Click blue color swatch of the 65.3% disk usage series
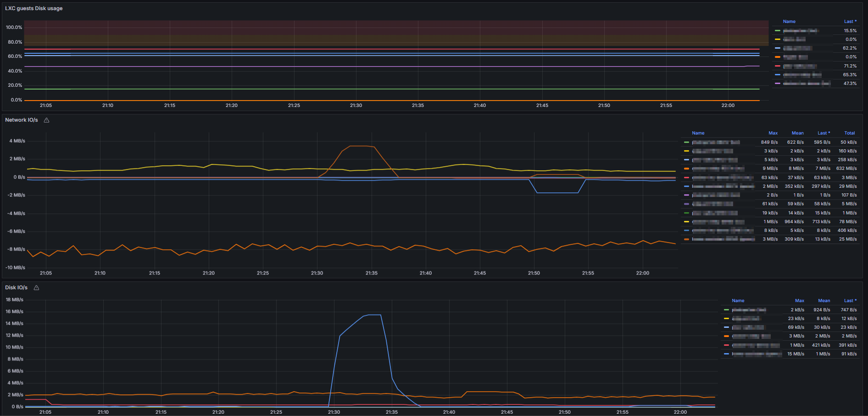 tap(778, 75)
